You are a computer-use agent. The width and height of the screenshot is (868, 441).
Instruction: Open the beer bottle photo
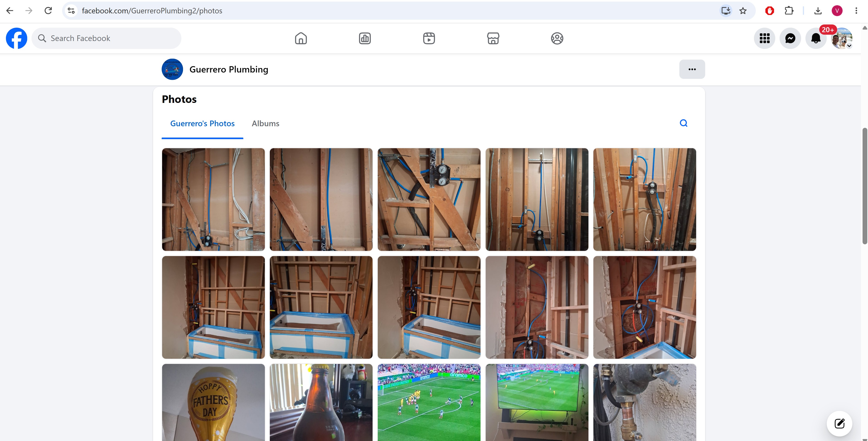[x=321, y=402]
